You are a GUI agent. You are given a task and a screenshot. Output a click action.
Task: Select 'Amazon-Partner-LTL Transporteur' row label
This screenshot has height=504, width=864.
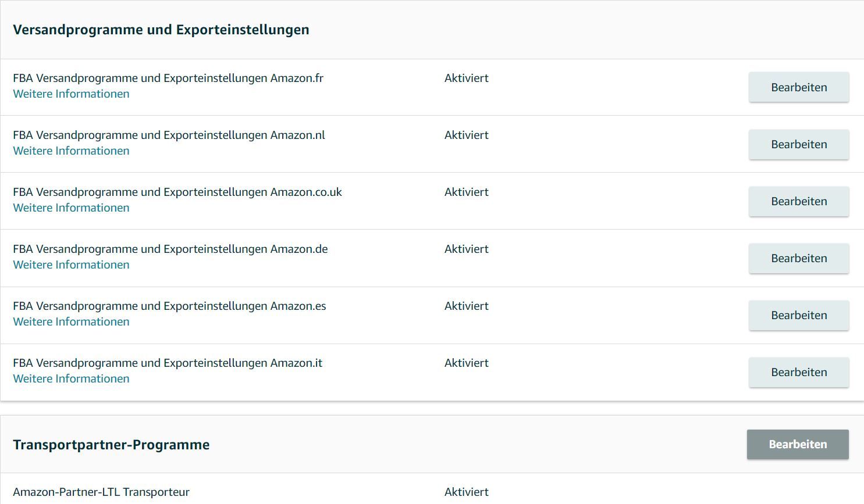[101, 492]
